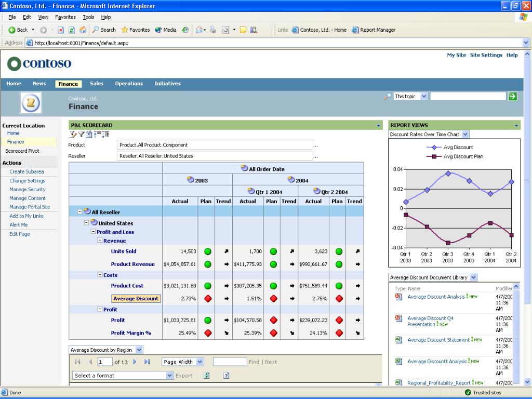Open the Average Discount by Region dropdown
This screenshot has width=532, height=399.
pyautogui.click(x=139, y=350)
